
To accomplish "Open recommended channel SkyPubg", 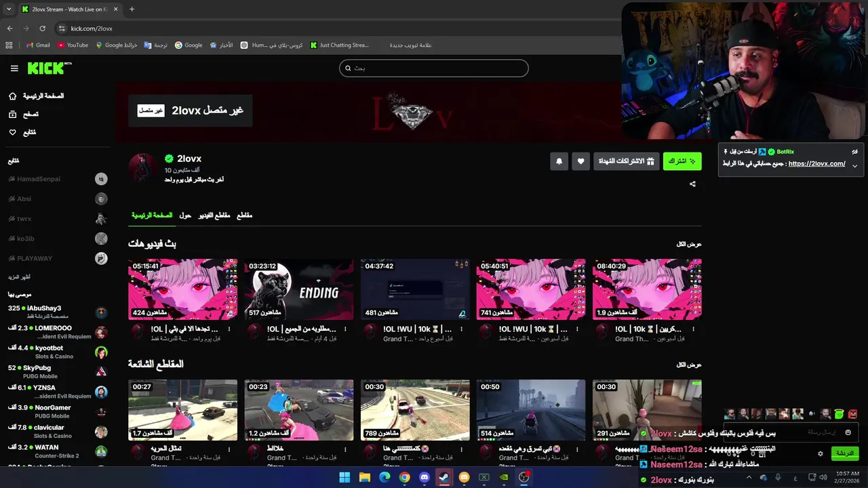I will pyautogui.click(x=58, y=371).
